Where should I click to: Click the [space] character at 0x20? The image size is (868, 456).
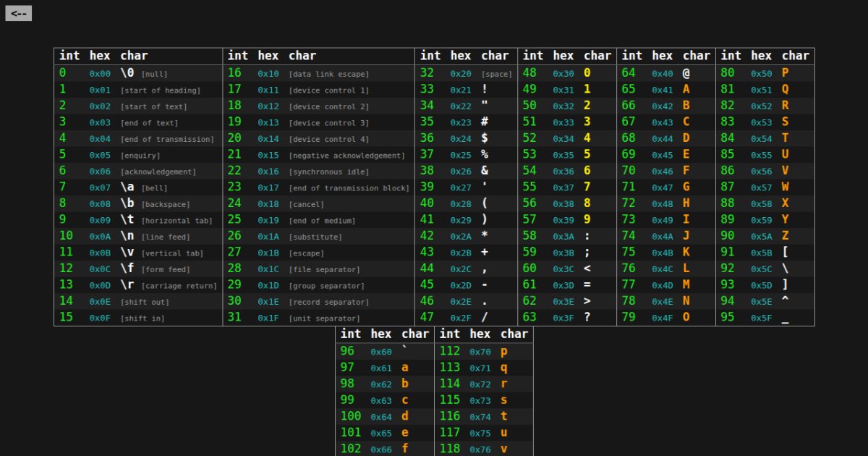click(x=467, y=73)
